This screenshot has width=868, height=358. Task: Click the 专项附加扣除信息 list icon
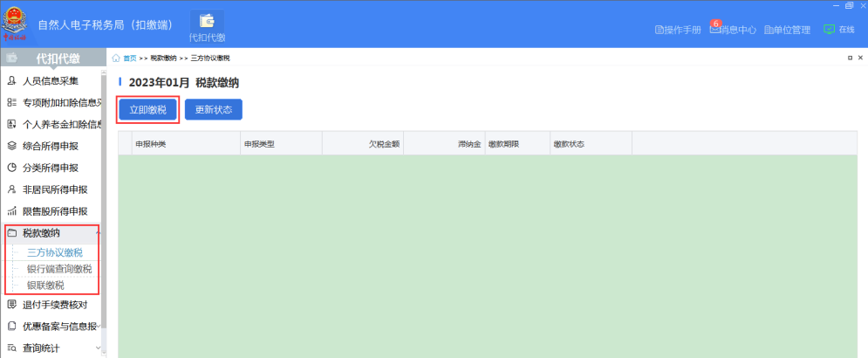pyautogui.click(x=11, y=102)
